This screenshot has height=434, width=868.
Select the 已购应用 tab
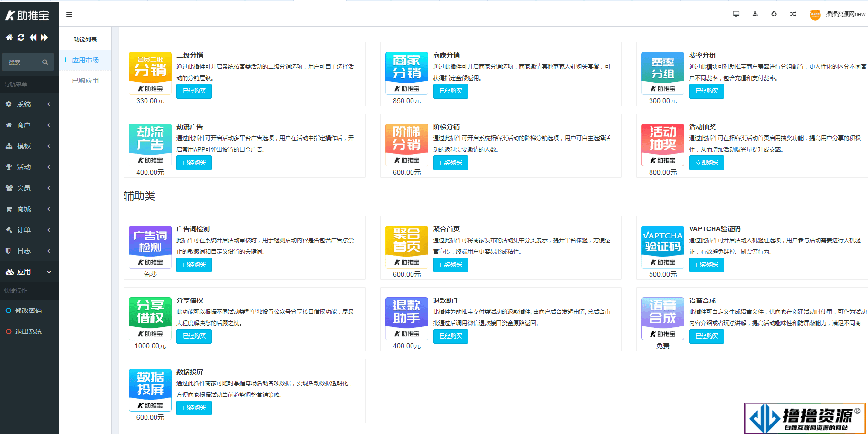coord(85,81)
